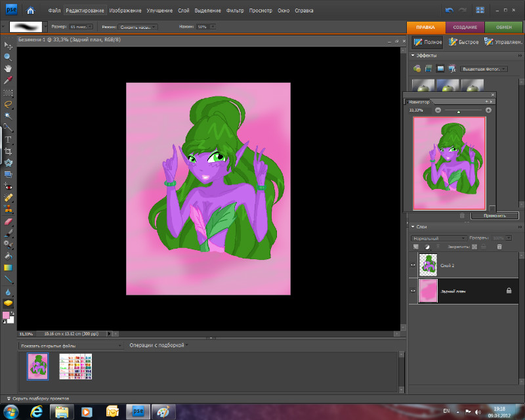Select the Hand tool
525x420 pixels.
click(9, 68)
